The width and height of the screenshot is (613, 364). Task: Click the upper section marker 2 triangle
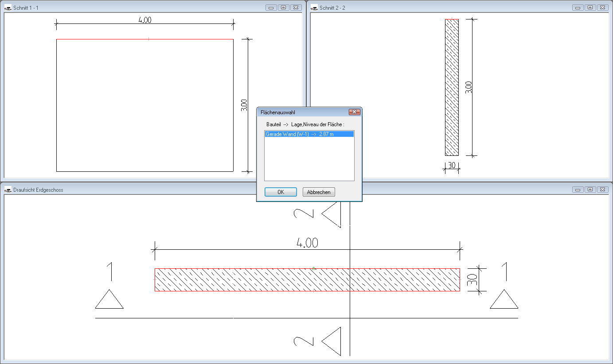[331, 213]
